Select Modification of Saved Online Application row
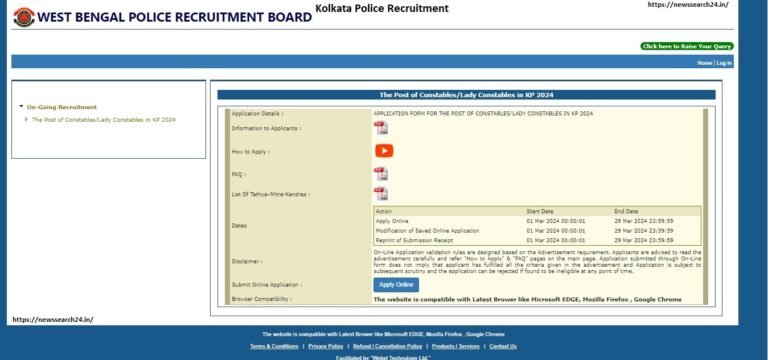 (537, 230)
